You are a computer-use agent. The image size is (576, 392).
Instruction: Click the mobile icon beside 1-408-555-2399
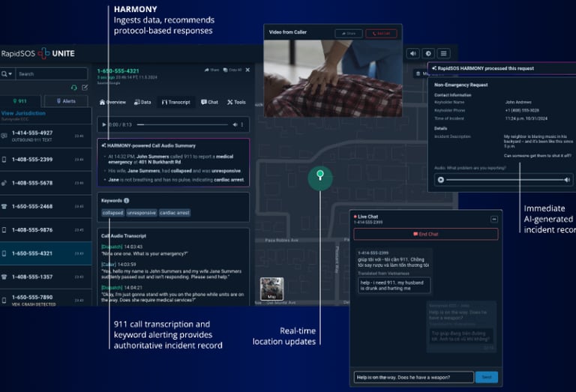click(x=4, y=160)
